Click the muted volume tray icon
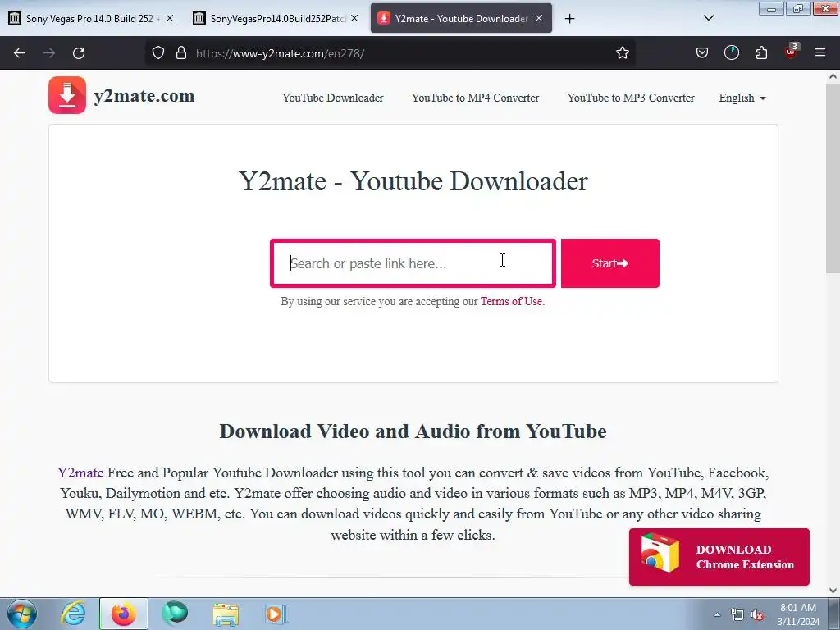The image size is (840, 630). [x=757, y=615]
